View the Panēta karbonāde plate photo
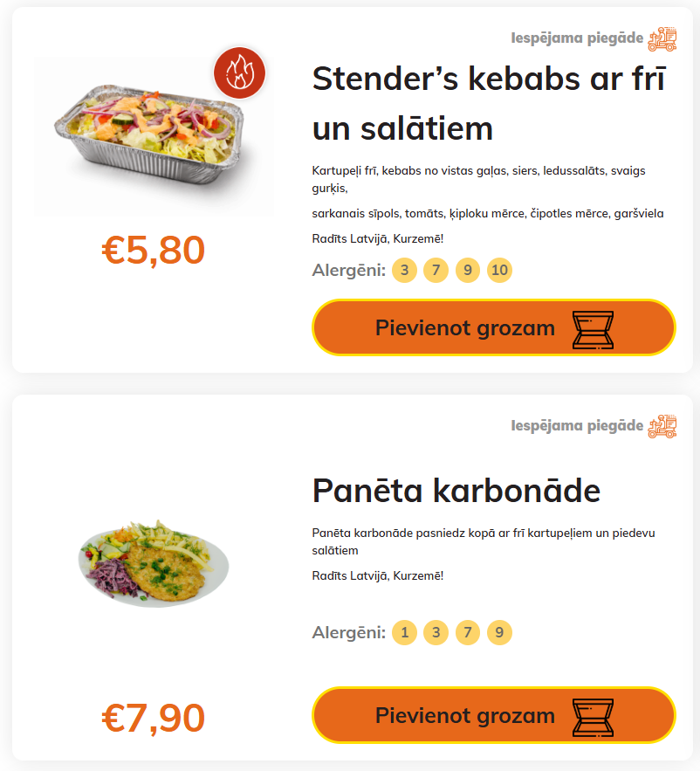The width and height of the screenshot is (700, 771). pyautogui.click(x=154, y=562)
